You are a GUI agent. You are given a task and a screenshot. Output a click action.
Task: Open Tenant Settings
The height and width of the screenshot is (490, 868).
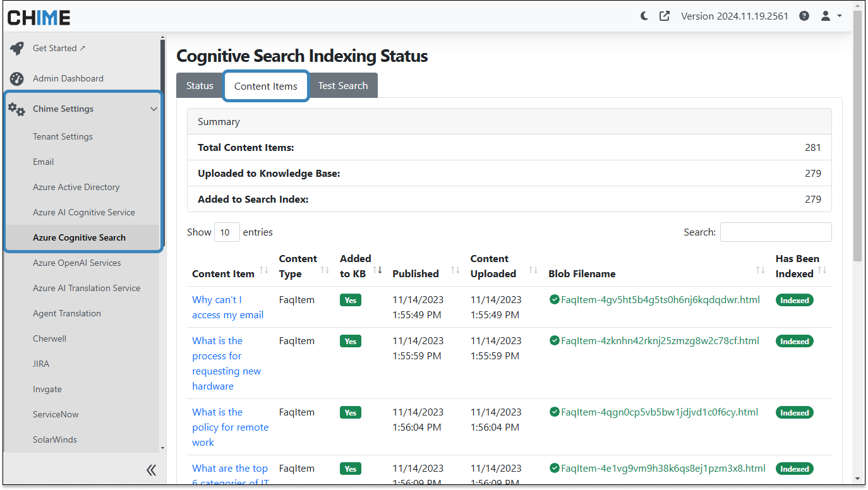[x=63, y=137]
